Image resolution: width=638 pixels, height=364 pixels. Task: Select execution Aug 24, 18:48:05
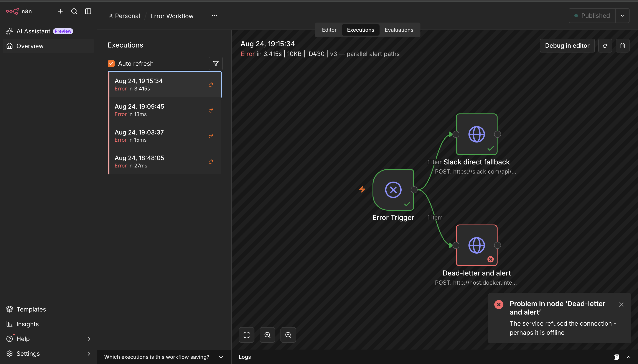point(165,161)
